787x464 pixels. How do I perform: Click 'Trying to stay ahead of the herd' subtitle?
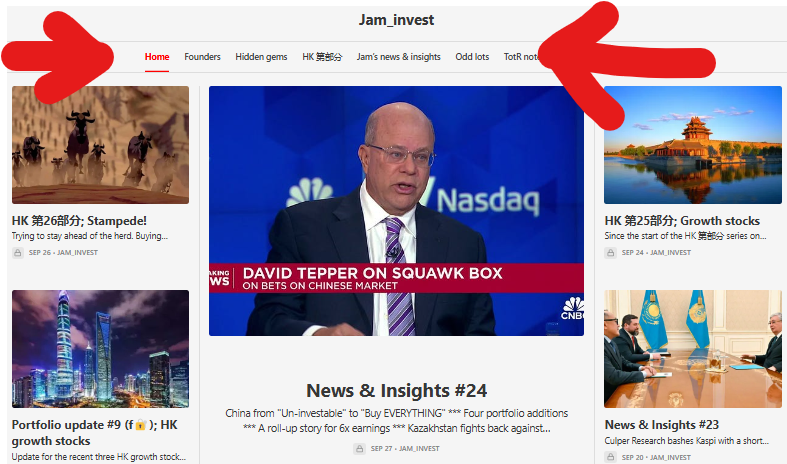click(x=90, y=236)
